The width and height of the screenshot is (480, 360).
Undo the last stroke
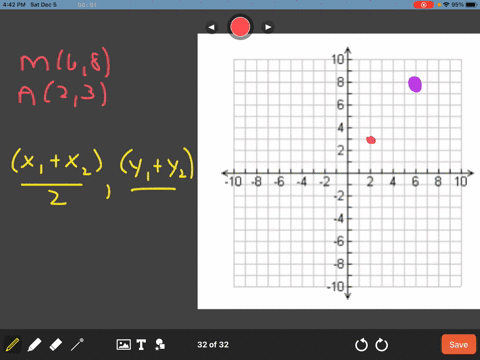[x=361, y=345]
